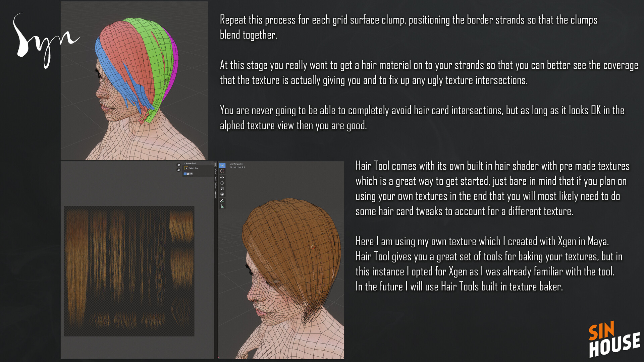Select the Measure tool

[222, 206]
